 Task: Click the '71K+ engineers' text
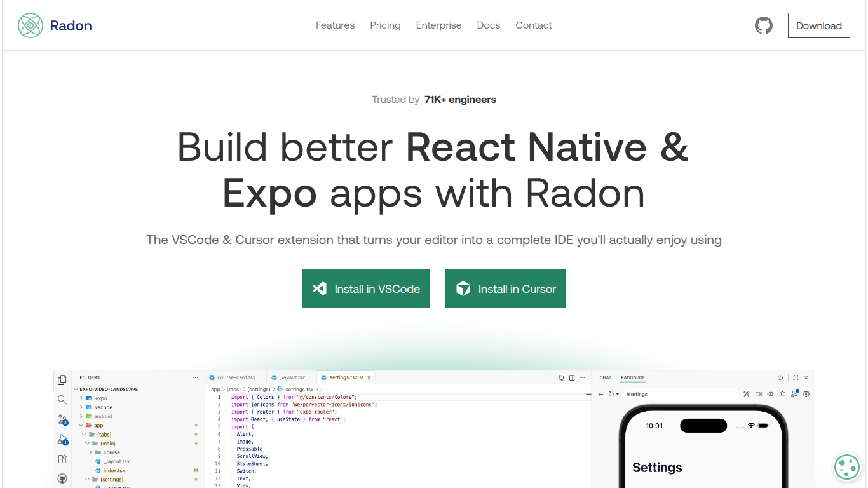click(x=461, y=100)
